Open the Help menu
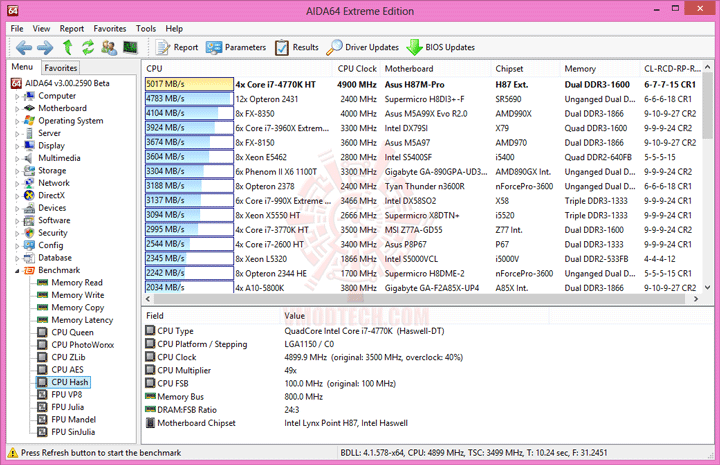The width and height of the screenshot is (720, 465). pyautogui.click(x=174, y=28)
